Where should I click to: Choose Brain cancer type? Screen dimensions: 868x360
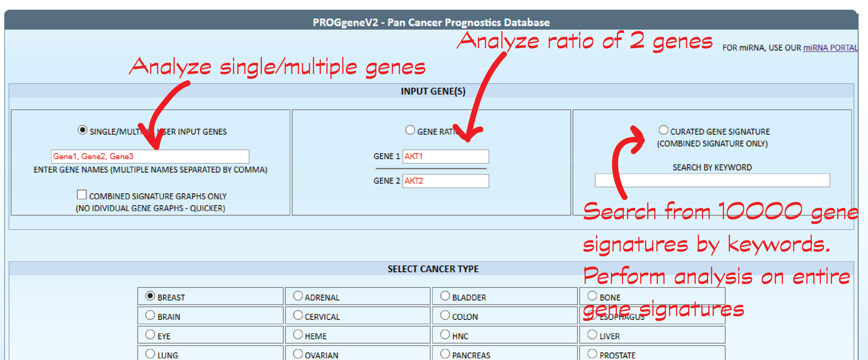tap(150, 316)
